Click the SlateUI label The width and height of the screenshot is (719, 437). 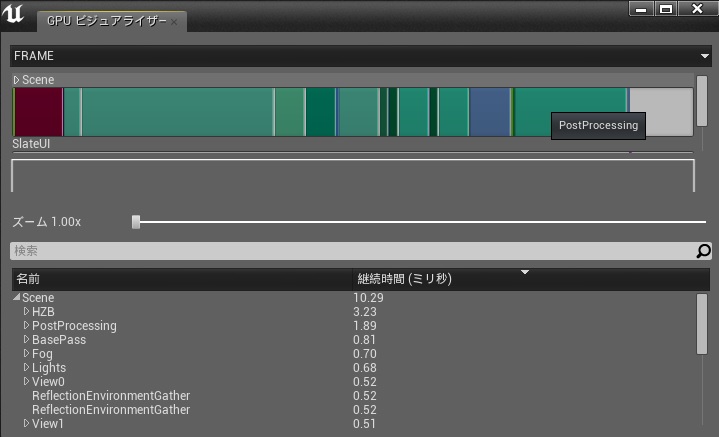coord(31,144)
